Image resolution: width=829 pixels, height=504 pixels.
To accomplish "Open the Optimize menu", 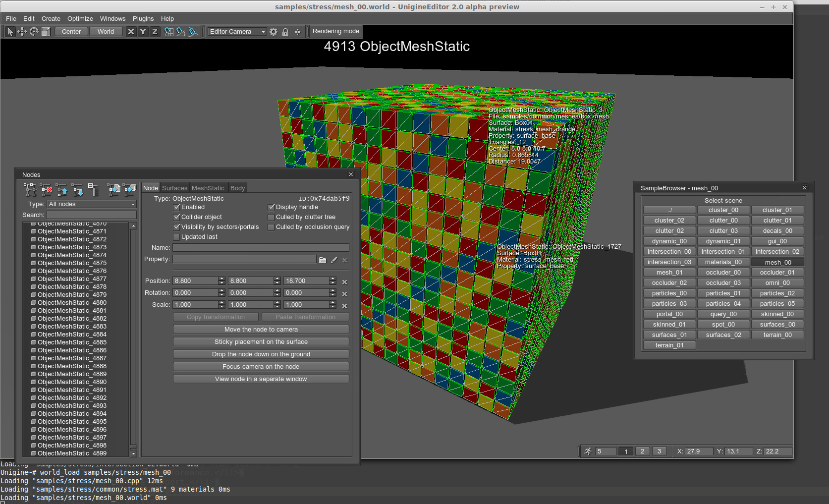I will coord(80,19).
